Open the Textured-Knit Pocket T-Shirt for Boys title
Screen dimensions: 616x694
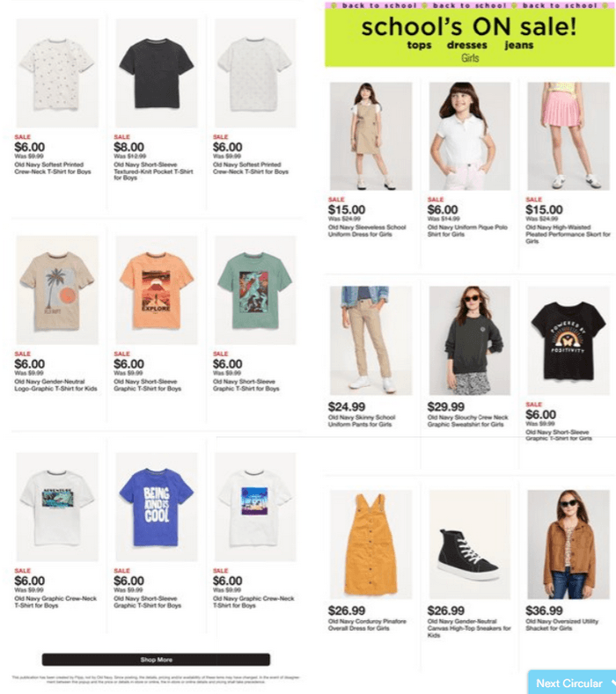(153, 172)
